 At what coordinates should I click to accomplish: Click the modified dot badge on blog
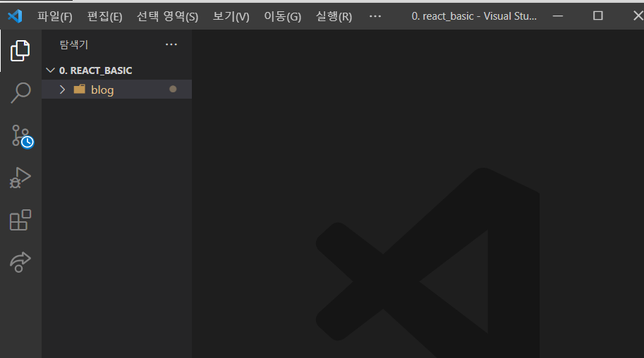point(173,89)
